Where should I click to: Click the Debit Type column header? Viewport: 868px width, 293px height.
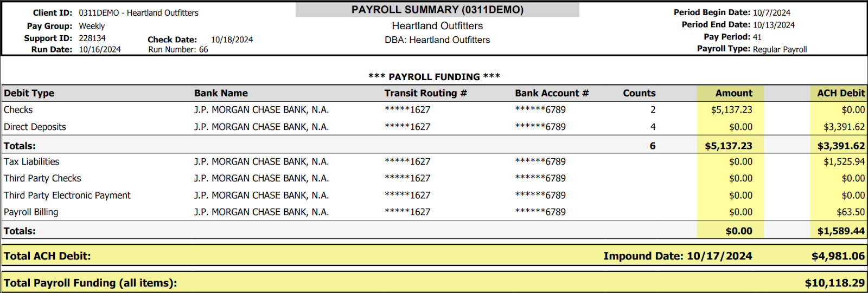click(x=29, y=93)
